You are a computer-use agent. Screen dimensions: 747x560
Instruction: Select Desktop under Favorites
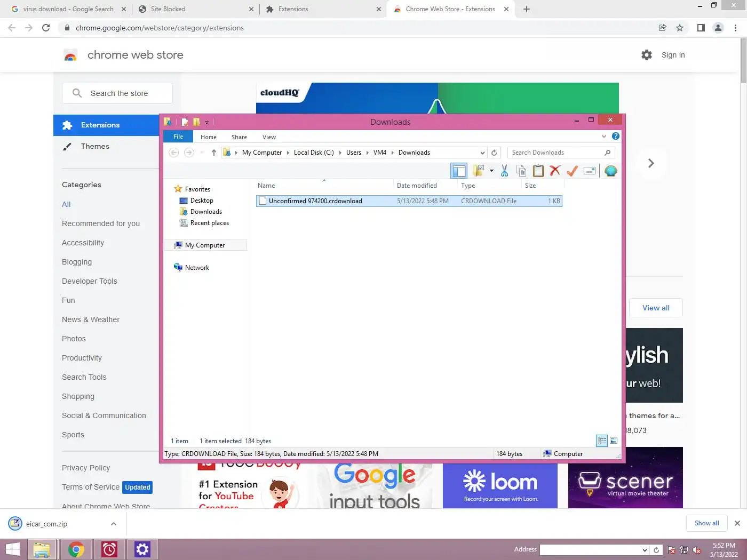click(x=202, y=201)
